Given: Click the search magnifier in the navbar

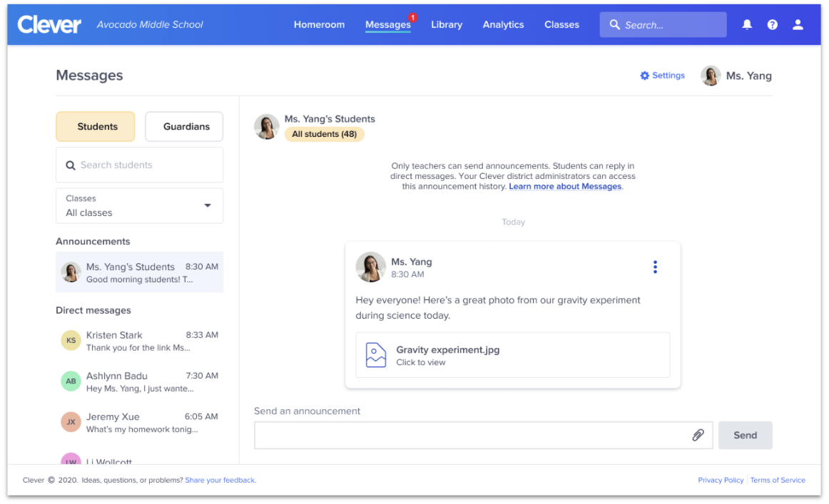Looking at the screenshot, I should (614, 24).
